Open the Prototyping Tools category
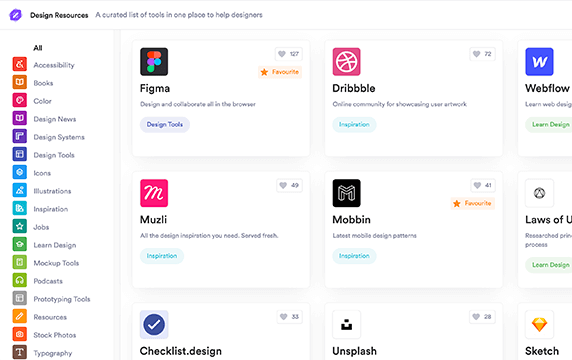572x360 pixels. (62, 299)
